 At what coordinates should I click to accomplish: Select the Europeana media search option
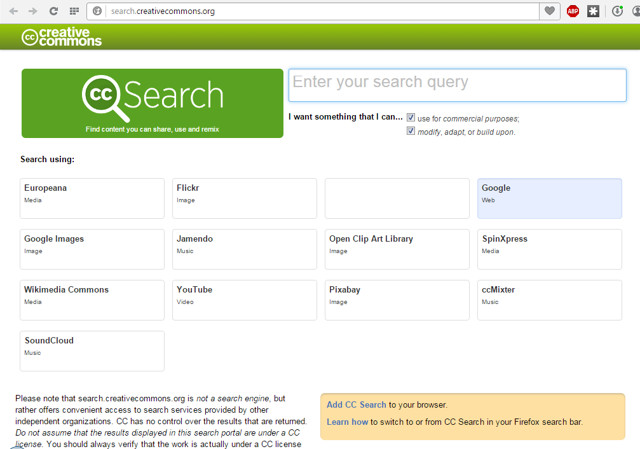pyautogui.click(x=92, y=198)
